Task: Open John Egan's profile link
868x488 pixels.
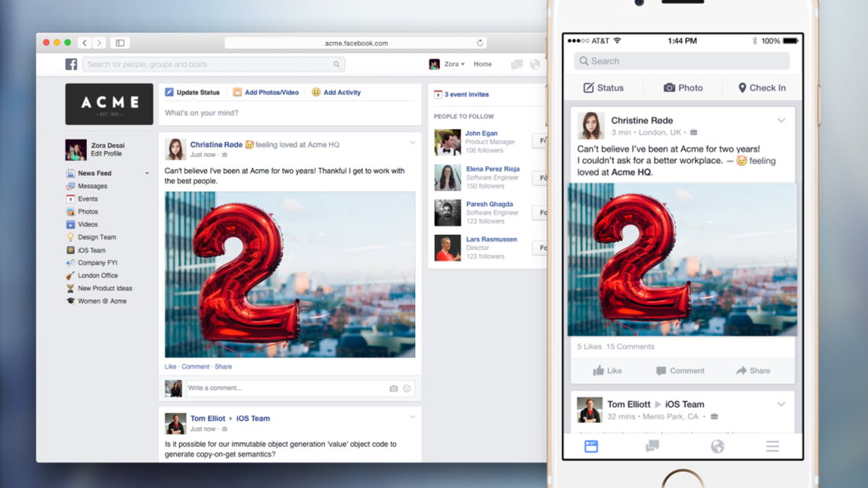Action: click(481, 133)
